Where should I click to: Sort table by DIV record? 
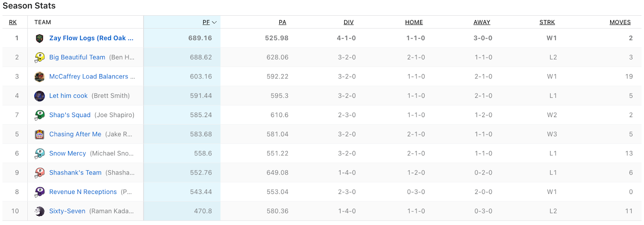click(x=349, y=23)
